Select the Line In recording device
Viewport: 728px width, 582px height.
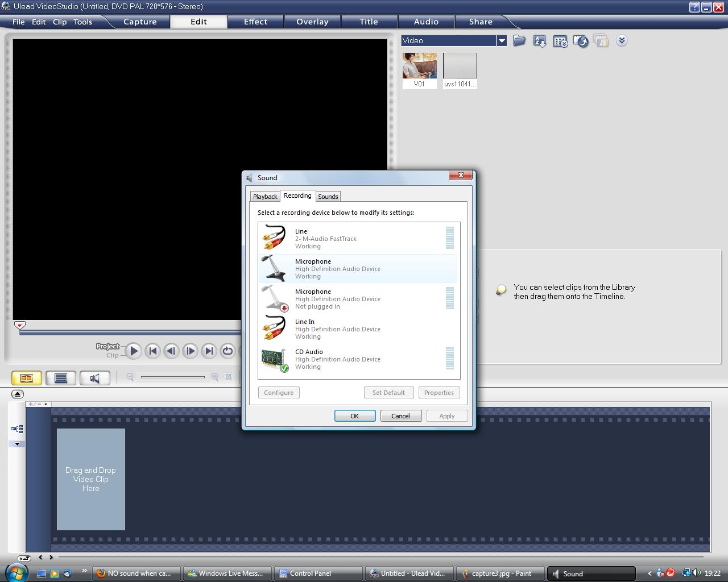359,329
